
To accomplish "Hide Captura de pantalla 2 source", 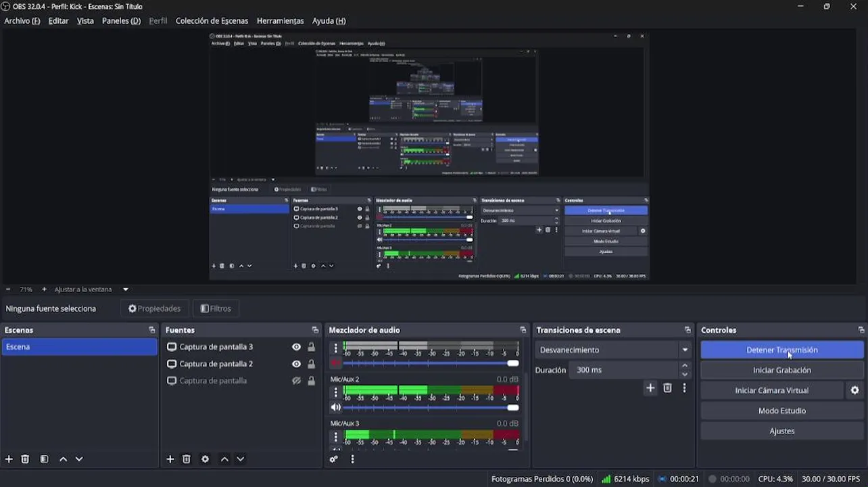I will (x=296, y=364).
